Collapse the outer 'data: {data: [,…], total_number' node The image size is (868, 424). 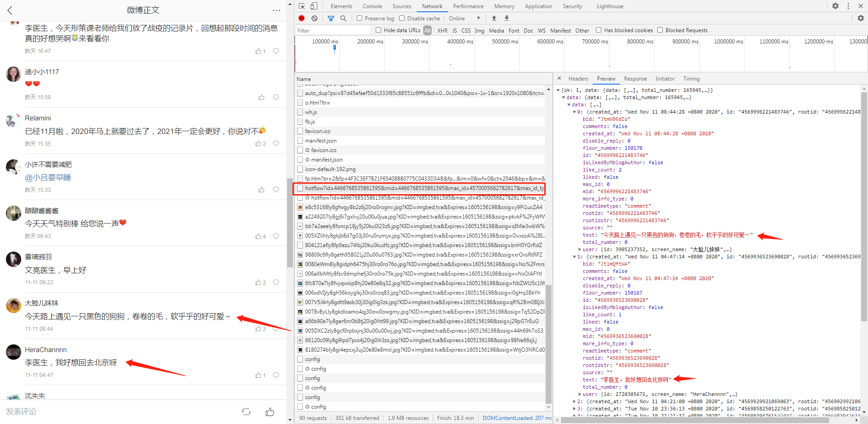564,98
